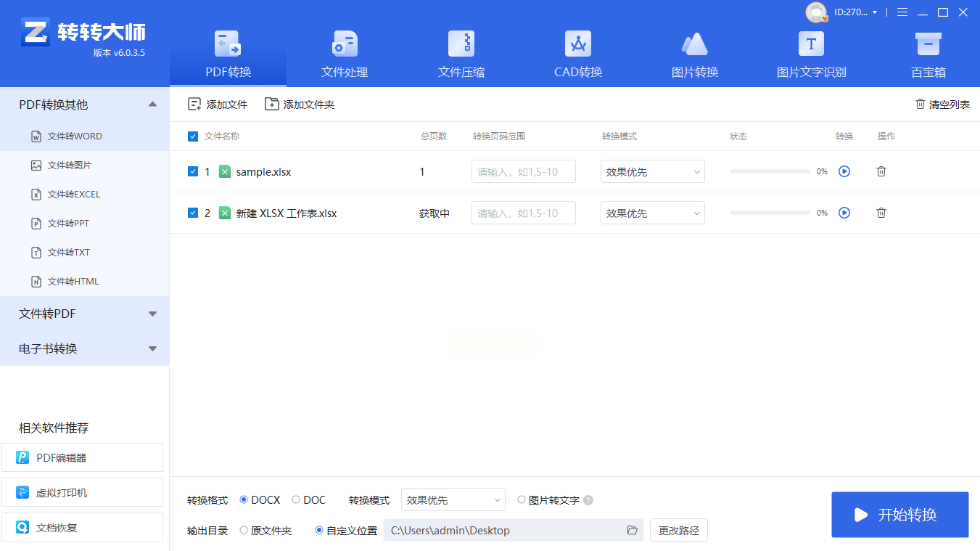Choose the 原文件夹 output directory option
Image resolution: width=980 pixels, height=551 pixels.
click(x=244, y=531)
